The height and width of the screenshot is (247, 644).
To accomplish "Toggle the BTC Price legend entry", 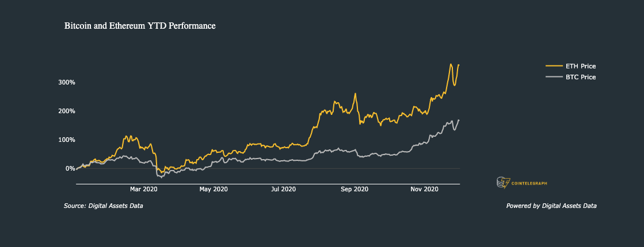I will coord(570,77).
